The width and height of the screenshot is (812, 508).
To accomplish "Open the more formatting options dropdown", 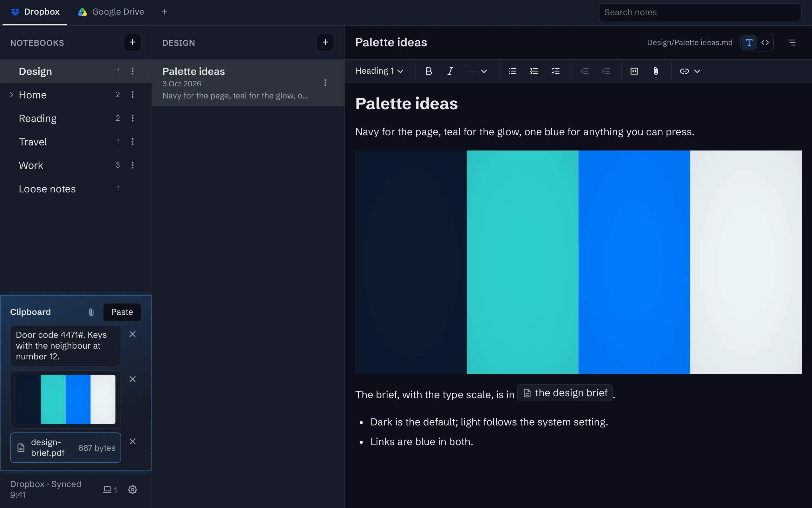I will [x=477, y=71].
